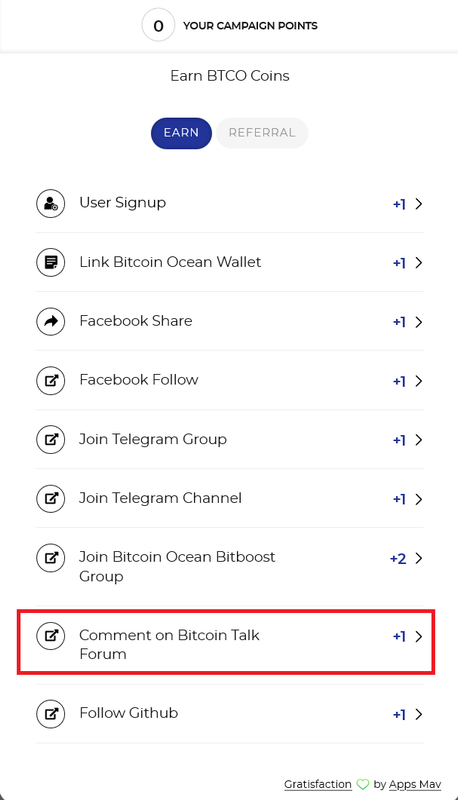Click the campaign points counter circle
Image resolution: width=458 pixels, height=800 pixels.
pos(158,26)
